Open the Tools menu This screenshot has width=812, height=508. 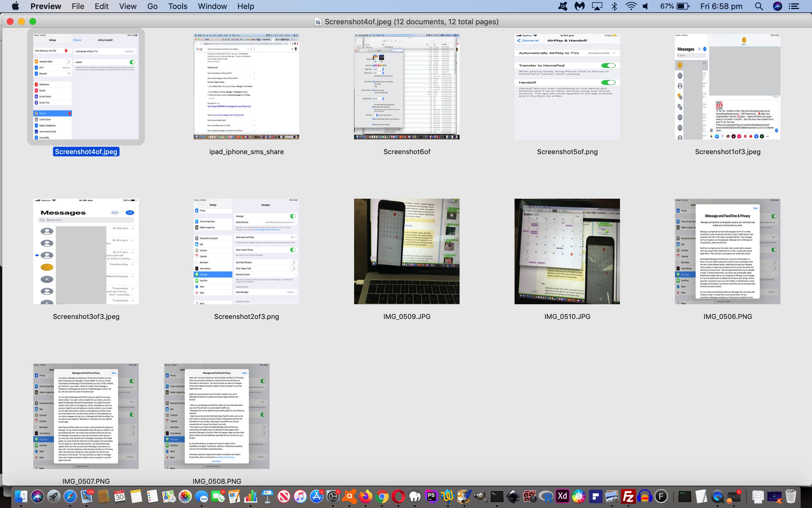178,6
